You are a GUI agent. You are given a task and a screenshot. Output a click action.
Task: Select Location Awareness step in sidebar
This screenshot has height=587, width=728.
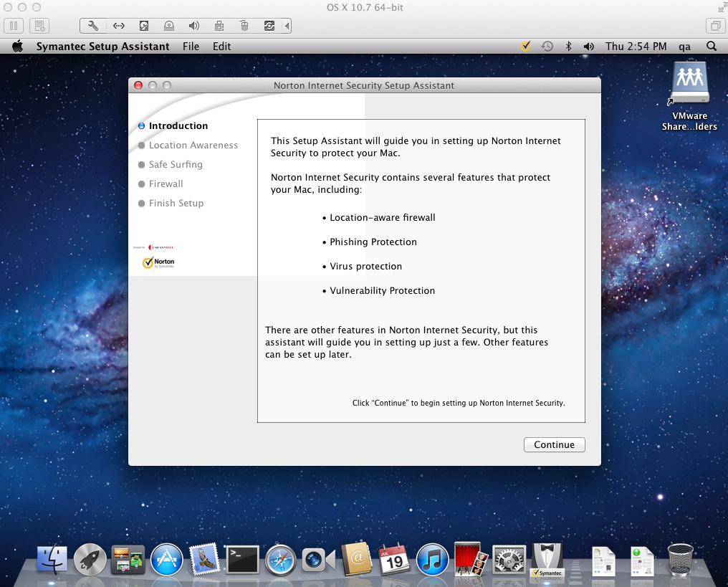pyautogui.click(x=193, y=145)
